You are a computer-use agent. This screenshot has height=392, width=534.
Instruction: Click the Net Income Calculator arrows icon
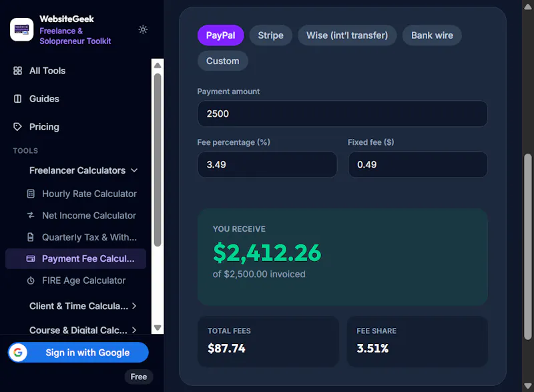[x=31, y=215]
